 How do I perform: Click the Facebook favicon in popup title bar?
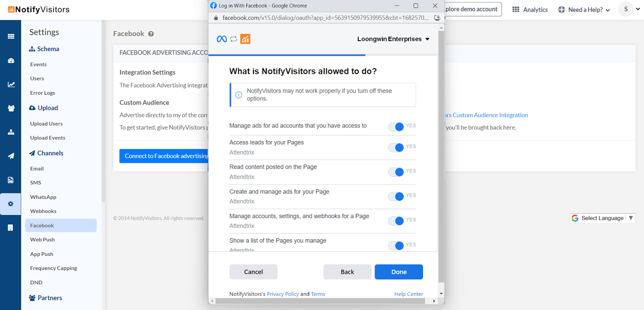[213, 6]
